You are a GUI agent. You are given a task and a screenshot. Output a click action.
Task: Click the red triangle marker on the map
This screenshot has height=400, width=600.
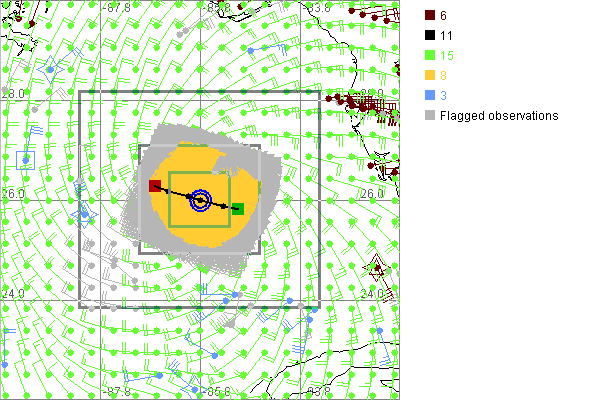pyautogui.click(x=377, y=266)
